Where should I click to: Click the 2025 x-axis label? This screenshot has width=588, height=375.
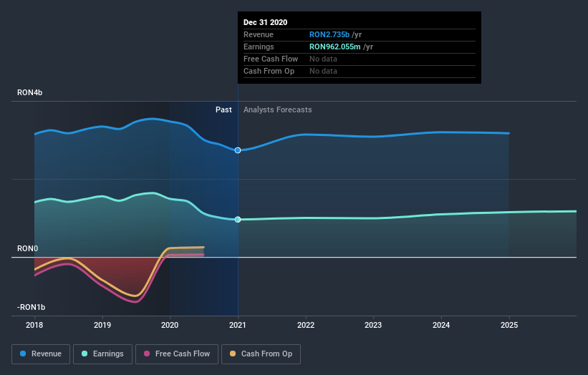509,325
